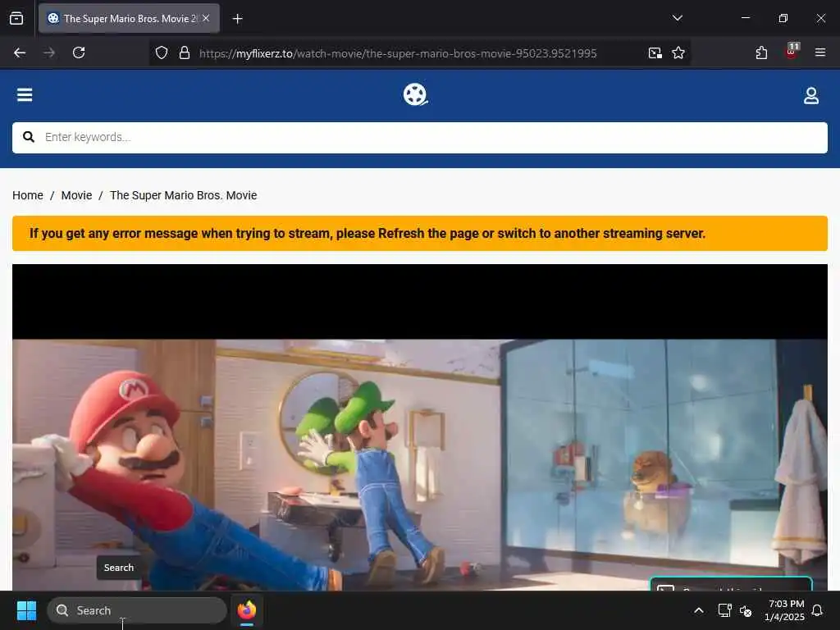Viewport: 840px width, 630px height.
Task: Click the magnifier icon in site search
Action: click(29, 137)
